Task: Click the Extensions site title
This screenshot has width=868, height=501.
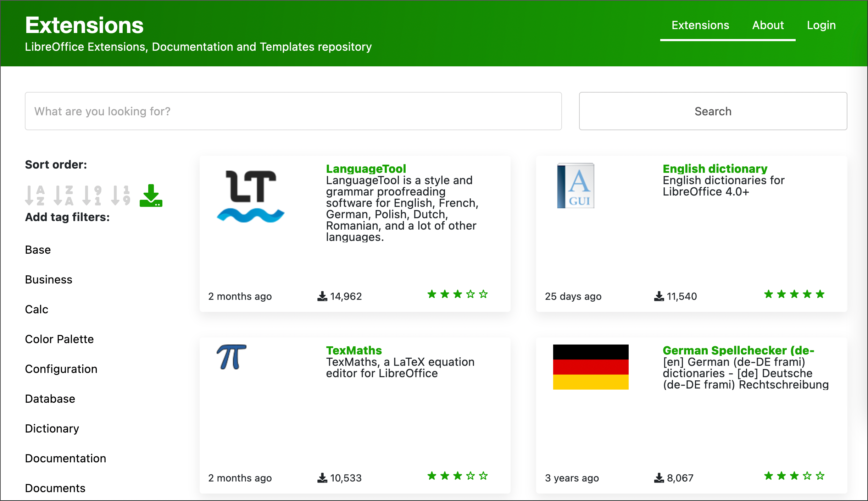Action: pyautogui.click(x=84, y=25)
